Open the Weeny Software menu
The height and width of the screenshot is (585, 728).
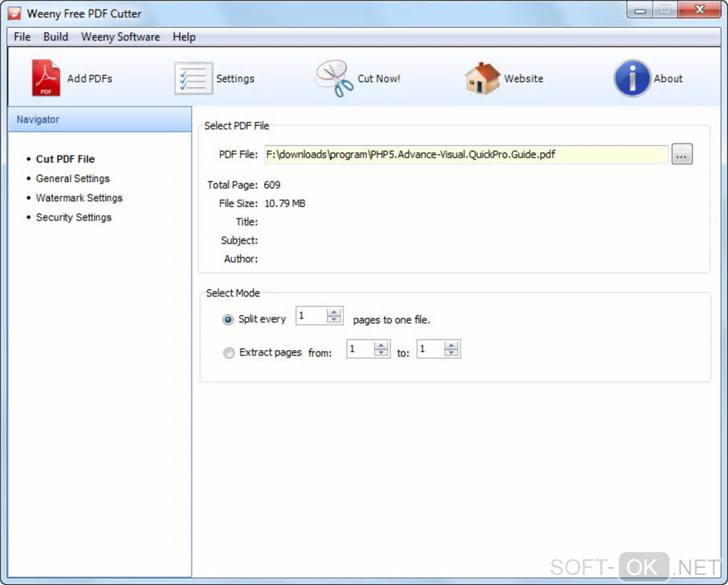(120, 36)
